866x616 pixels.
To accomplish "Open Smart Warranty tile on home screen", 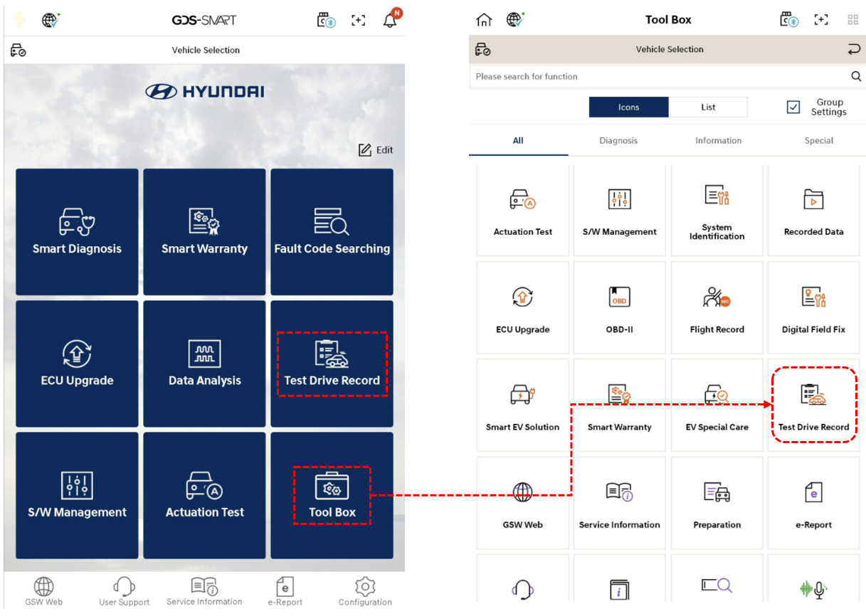I will pos(204,232).
